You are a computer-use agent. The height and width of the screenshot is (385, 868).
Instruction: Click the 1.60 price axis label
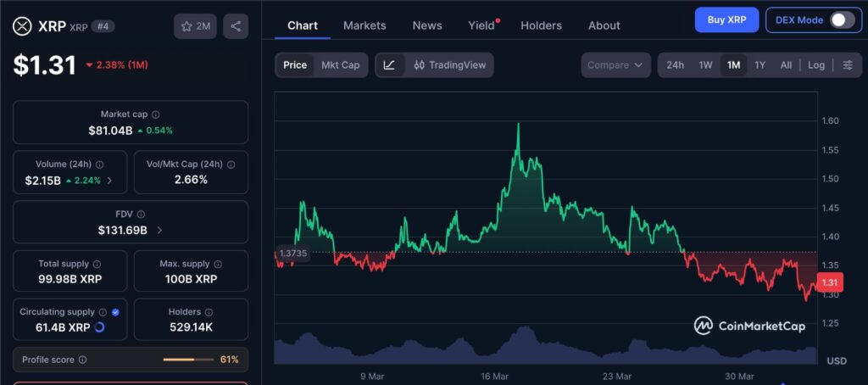click(830, 120)
